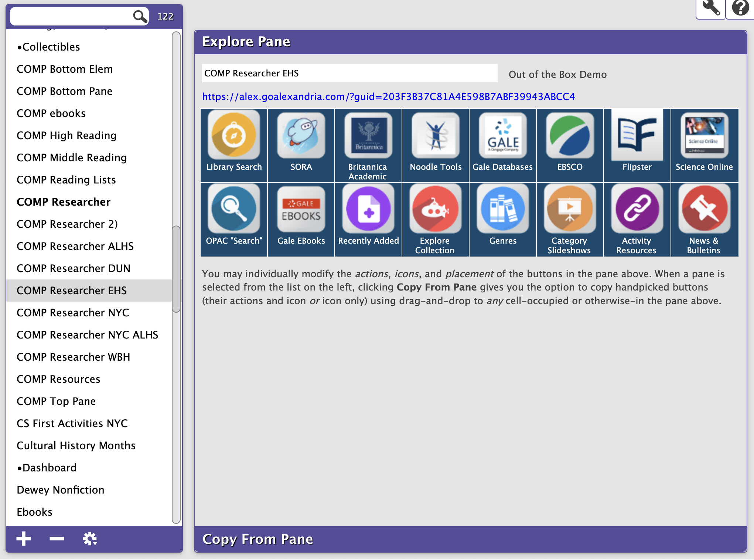The image size is (754, 560).
Task: Click the pane name field COMP Researcher EHS
Action: point(349,73)
